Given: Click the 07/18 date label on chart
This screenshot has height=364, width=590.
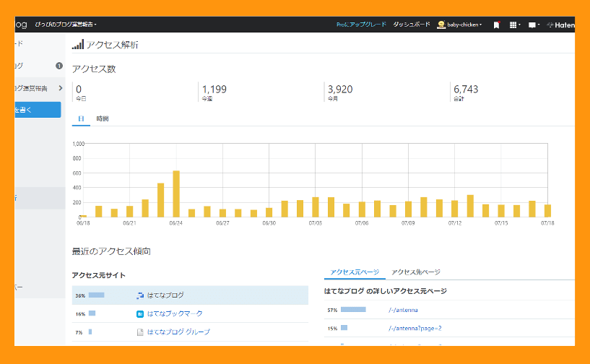Looking at the screenshot, I should [x=547, y=223].
